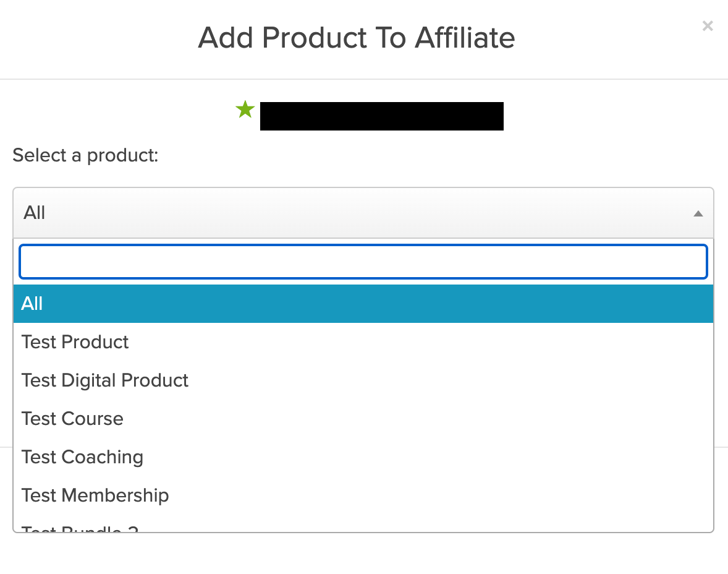728x574 pixels.
Task: Click the green star icon
Action: click(x=245, y=111)
